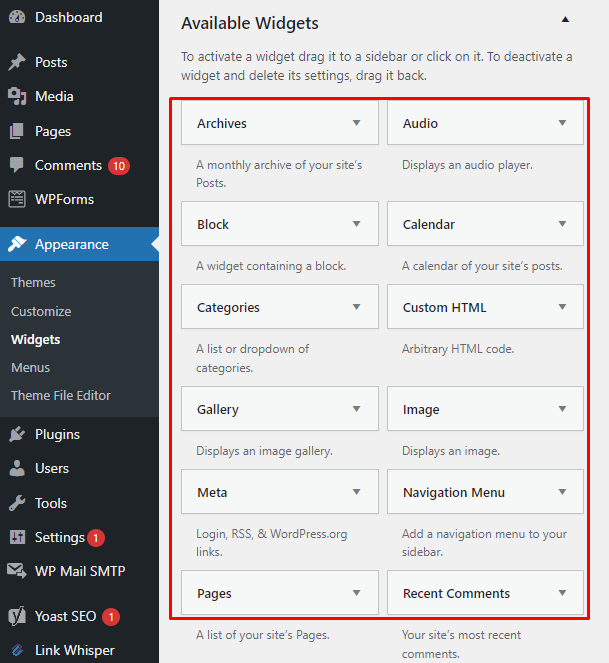Click the Calendar widget title

click(x=429, y=225)
